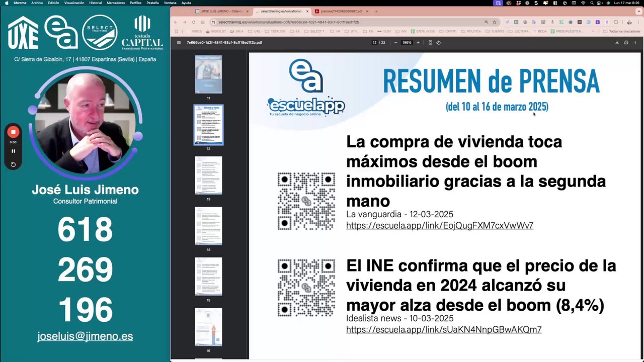The image size is (644, 362).
Task: Open the Ayuda menu
Action: (x=186, y=3)
